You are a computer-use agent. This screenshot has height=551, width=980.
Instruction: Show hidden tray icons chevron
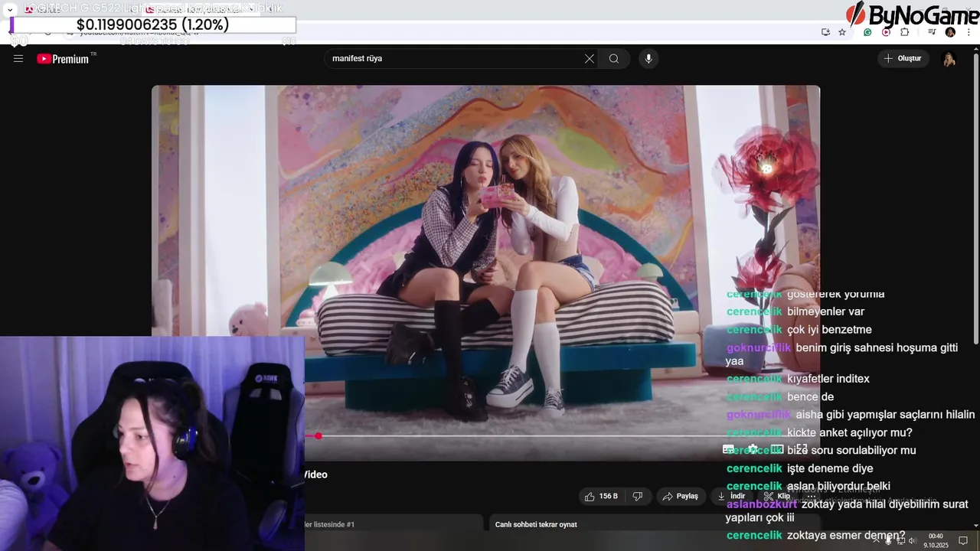pyautogui.click(x=874, y=540)
